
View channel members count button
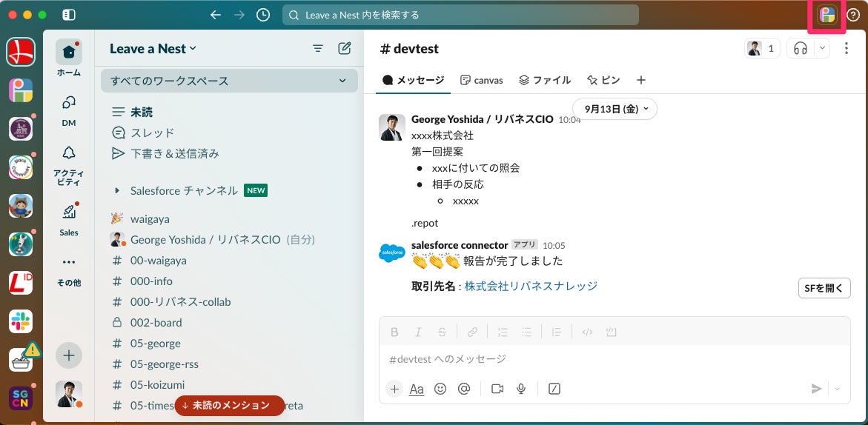762,49
